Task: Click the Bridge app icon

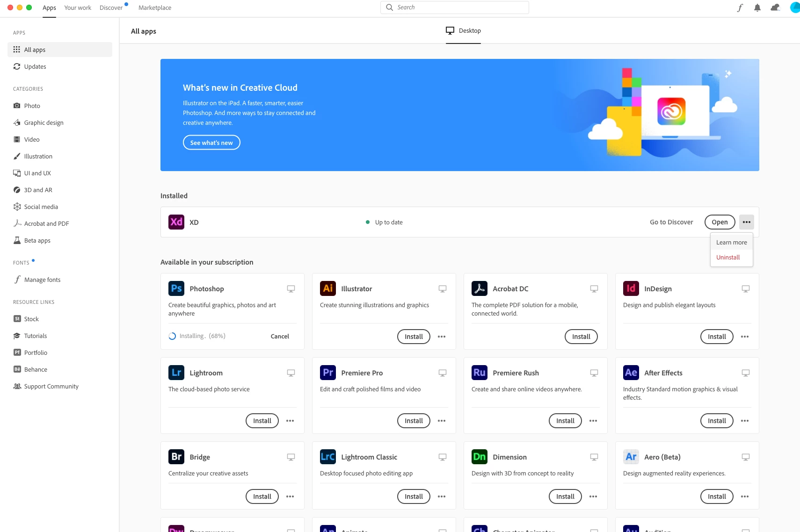Action: pos(176,457)
